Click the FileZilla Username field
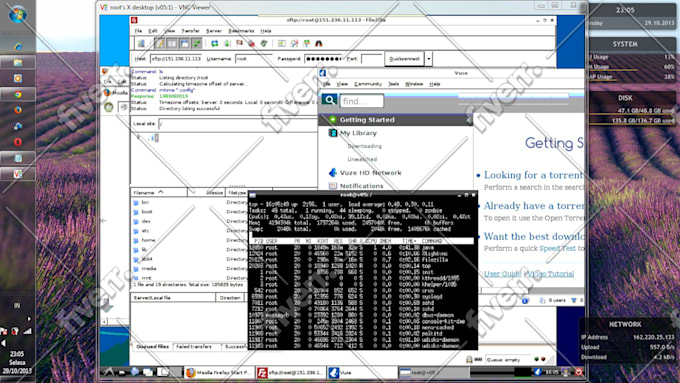680x383 pixels. pos(253,59)
